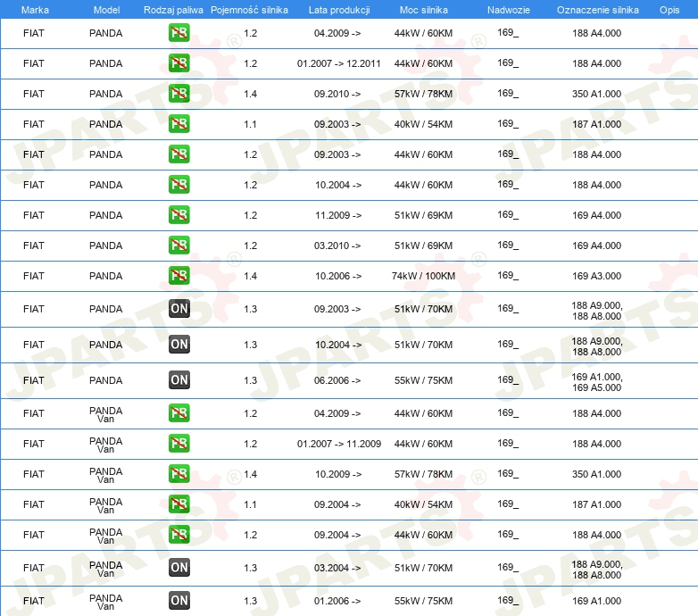The image size is (698, 616).
Task: Click engine code '169 A1.000, 169 A5.000'
Action: [x=597, y=382]
